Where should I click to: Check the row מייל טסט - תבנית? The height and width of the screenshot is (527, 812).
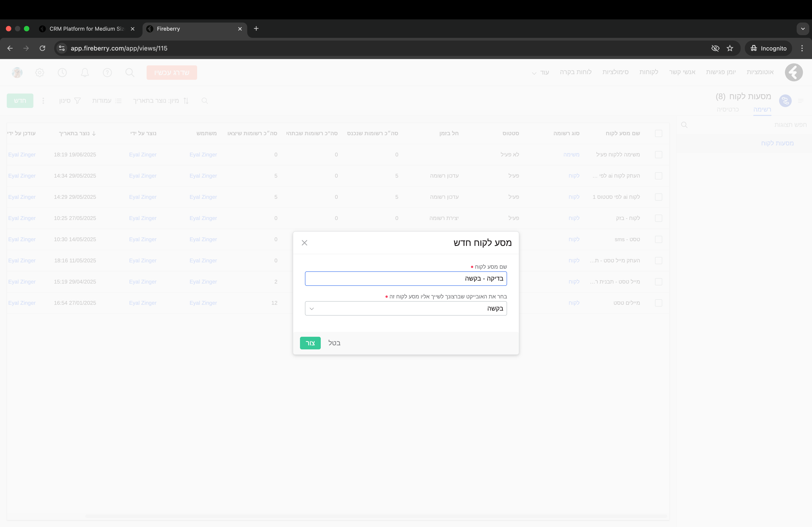click(658, 282)
